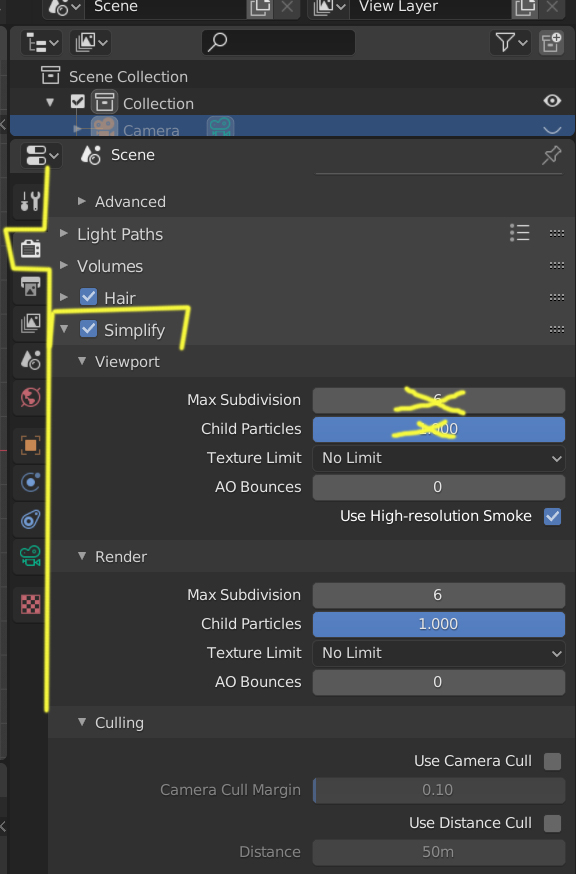Grab Simplify panel drag handle
The image size is (576, 874).
click(556, 329)
